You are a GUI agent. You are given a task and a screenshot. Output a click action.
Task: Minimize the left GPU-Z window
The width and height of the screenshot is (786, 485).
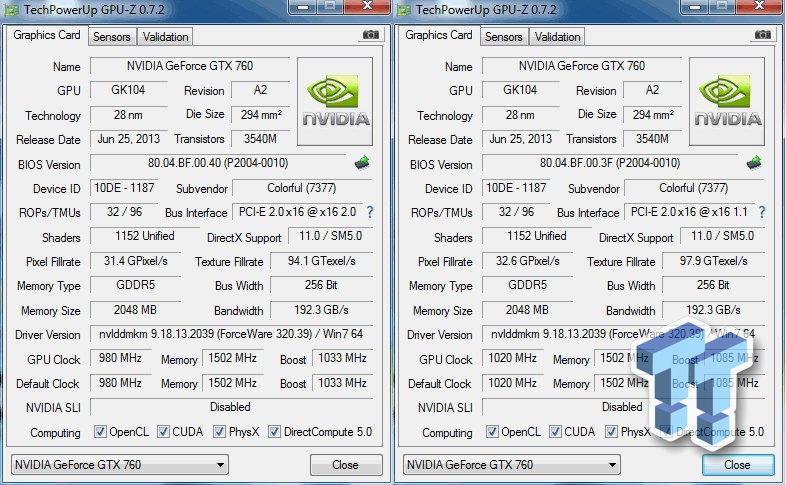302,7
